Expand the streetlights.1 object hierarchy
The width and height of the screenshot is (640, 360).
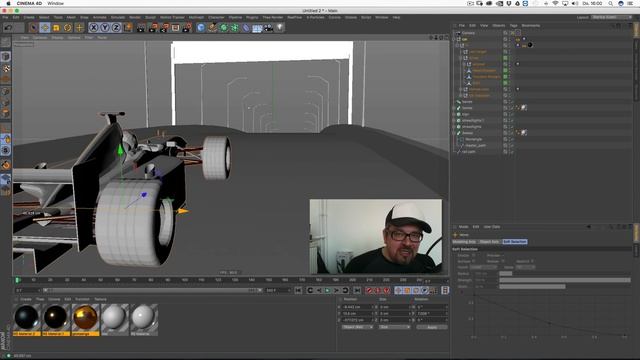[454, 120]
